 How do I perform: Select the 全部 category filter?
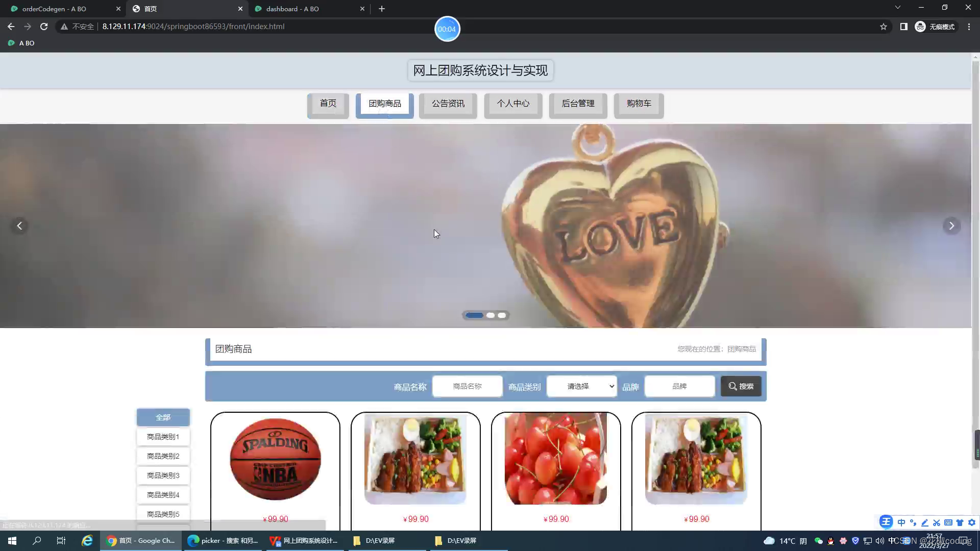163,417
